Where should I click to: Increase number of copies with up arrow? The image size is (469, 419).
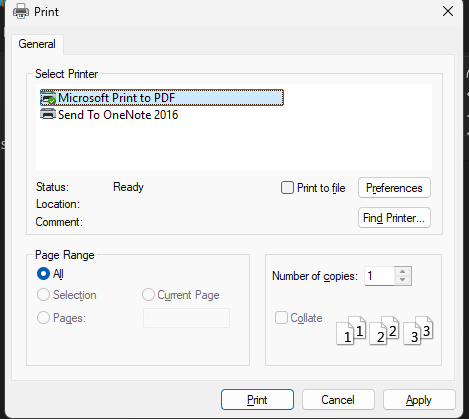point(403,271)
